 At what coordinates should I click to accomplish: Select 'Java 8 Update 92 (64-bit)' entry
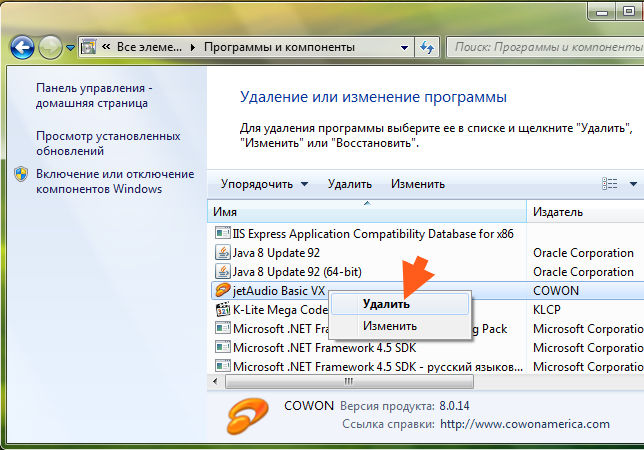tap(297, 271)
